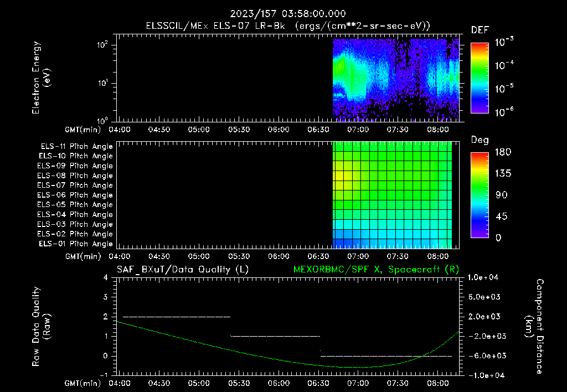The image size is (567, 392).
Task: Click the data quality line segment at level 0
Action: tap(386, 356)
